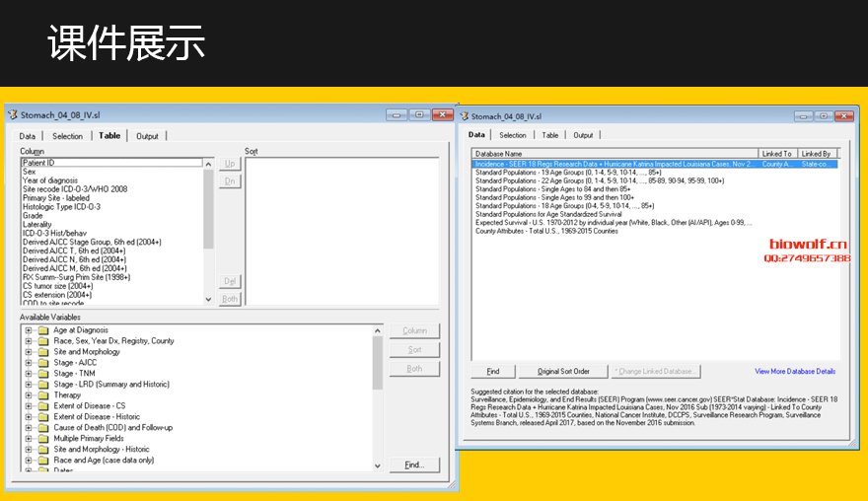Click the Sort button next to Available Variables
The image size is (868, 501).
pos(414,350)
